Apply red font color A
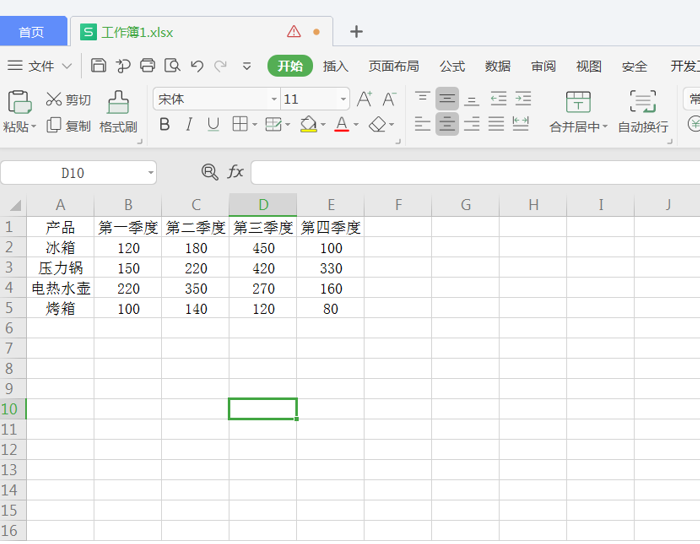Screen dimensions: 700x544 click(342, 124)
